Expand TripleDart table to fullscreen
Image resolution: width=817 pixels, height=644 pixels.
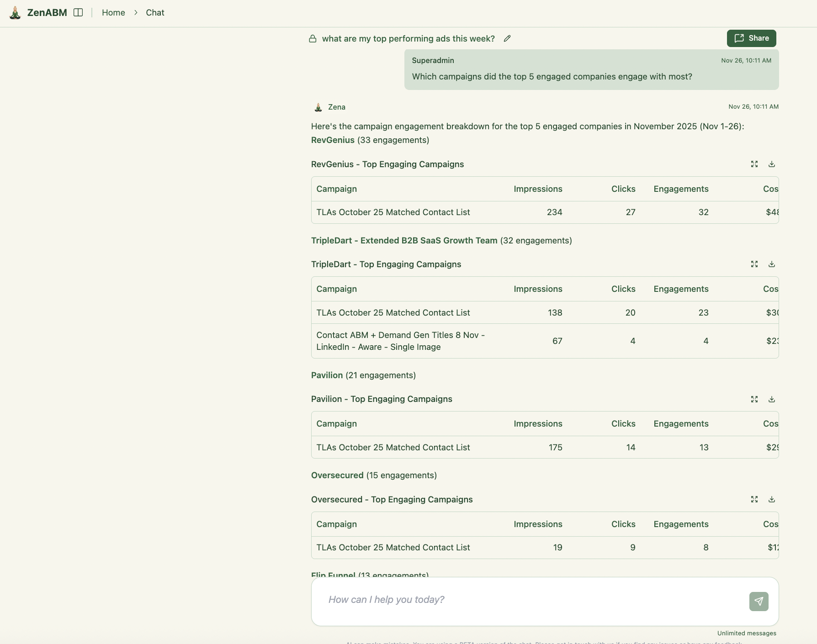point(754,264)
